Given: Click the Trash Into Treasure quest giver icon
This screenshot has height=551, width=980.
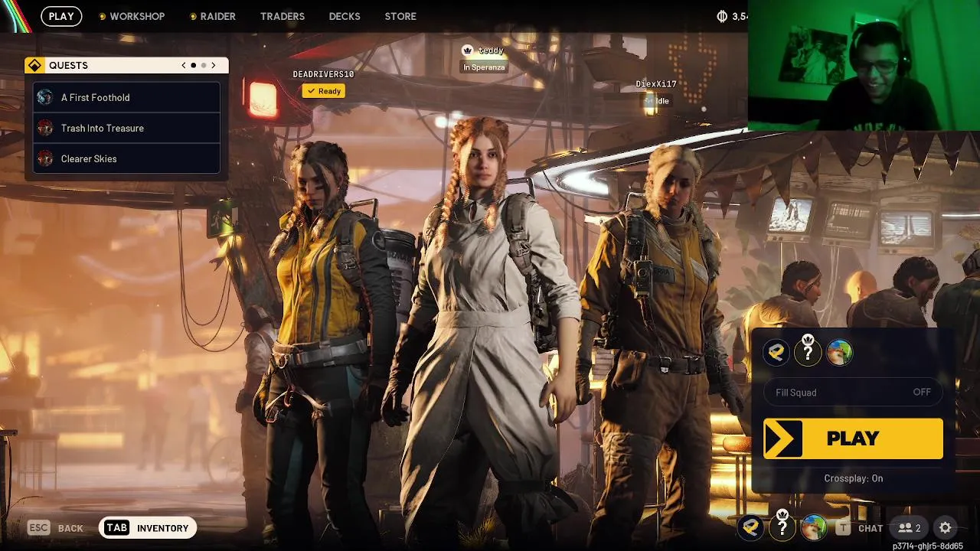Looking at the screenshot, I should [x=45, y=128].
